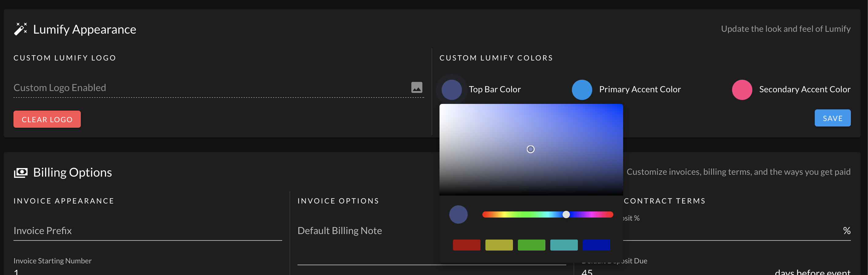Open the Top Bar Color swatch
Screen dimensions: 868x275
click(451, 90)
